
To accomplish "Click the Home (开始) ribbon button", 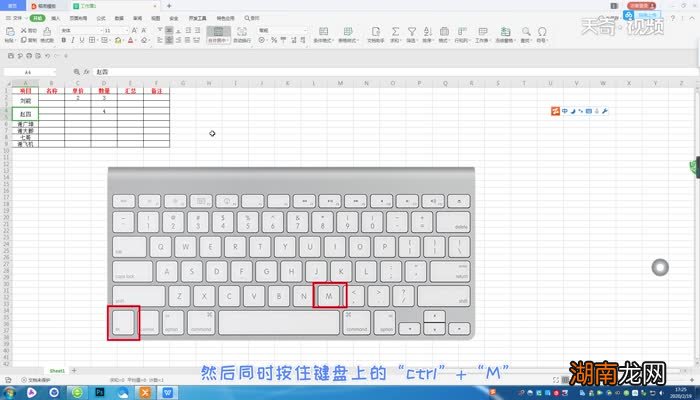I will coord(38,18).
